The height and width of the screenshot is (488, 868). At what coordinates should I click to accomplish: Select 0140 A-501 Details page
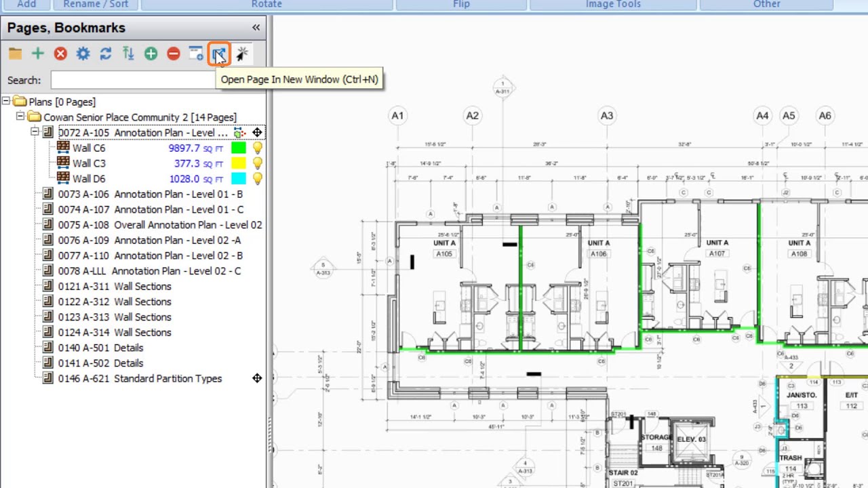click(100, 348)
